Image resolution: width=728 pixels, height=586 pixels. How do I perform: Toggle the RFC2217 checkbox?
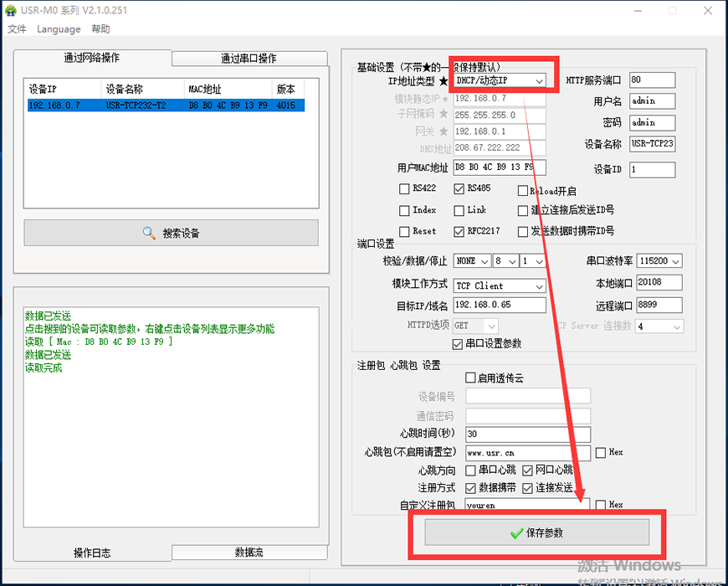pos(459,231)
